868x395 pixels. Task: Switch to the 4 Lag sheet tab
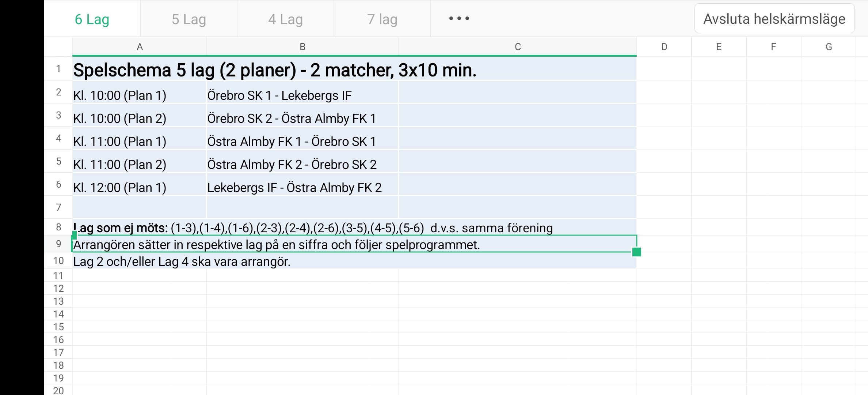[285, 19]
